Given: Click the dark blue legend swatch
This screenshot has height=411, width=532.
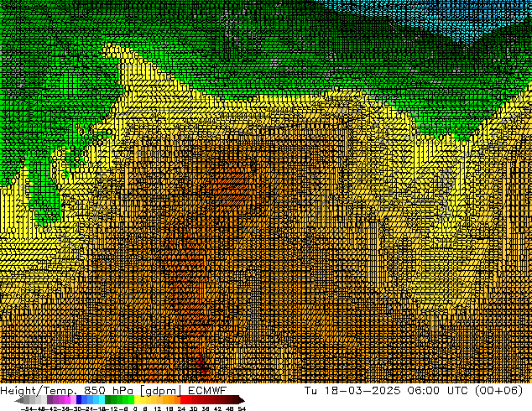Looking at the screenshot, I should pos(79,399).
